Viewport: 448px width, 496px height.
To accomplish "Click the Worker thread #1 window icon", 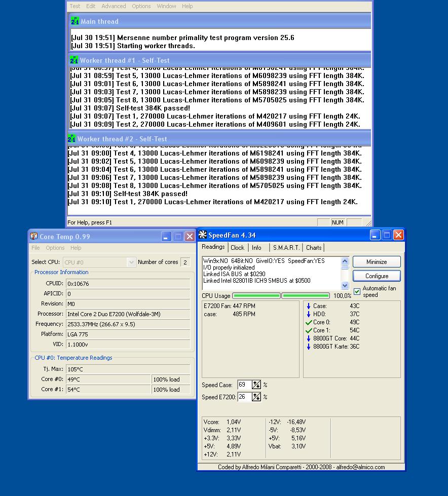I will tap(73, 60).
